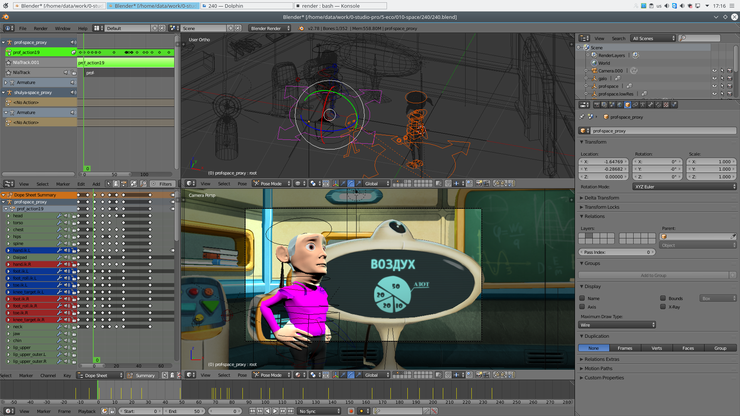Toggle selectability cursor for prof-space in outliner
Image resolution: width=740 pixels, height=416 pixels.
point(722,86)
